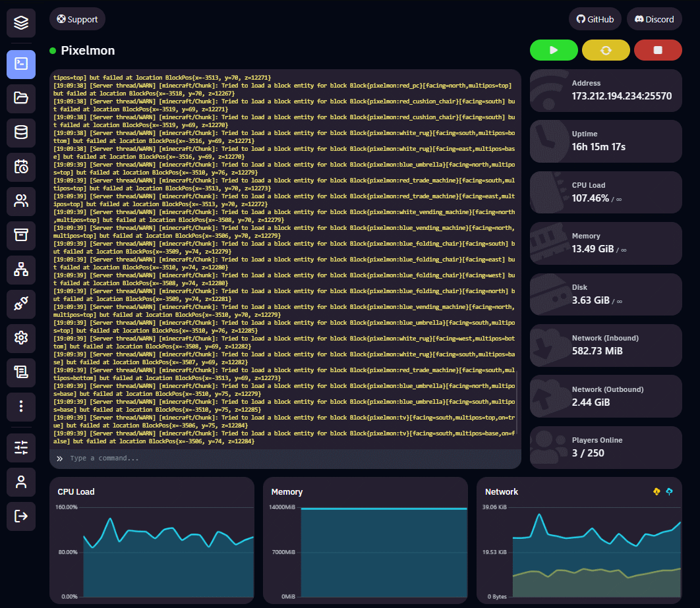Click the Pixelmon server name heading
This screenshot has height=608, width=700.
tap(88, 51)
